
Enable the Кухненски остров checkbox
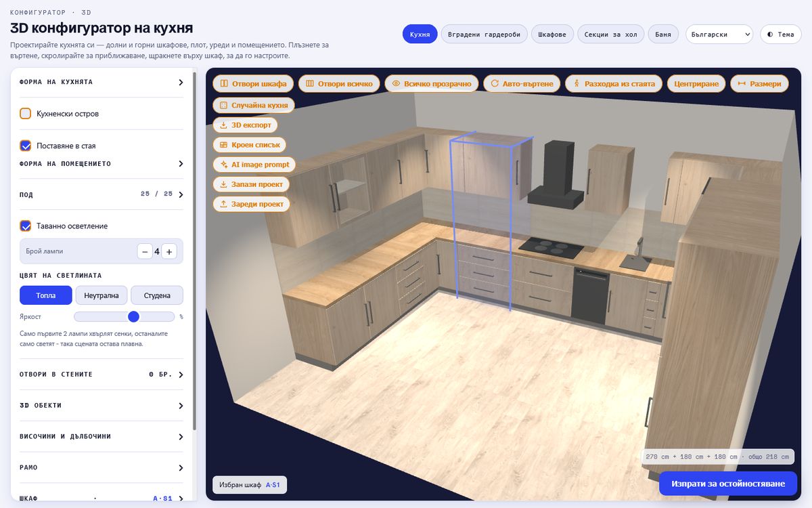(x=26, y=114)
